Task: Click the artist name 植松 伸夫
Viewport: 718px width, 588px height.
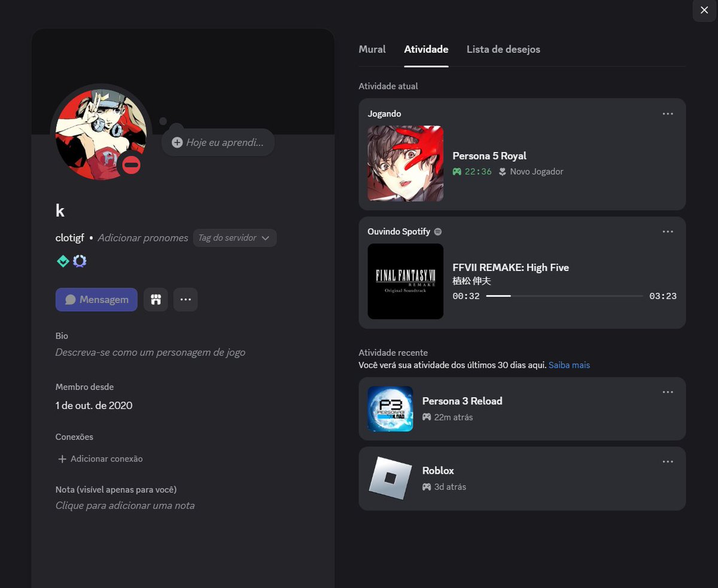Action: 471,281
